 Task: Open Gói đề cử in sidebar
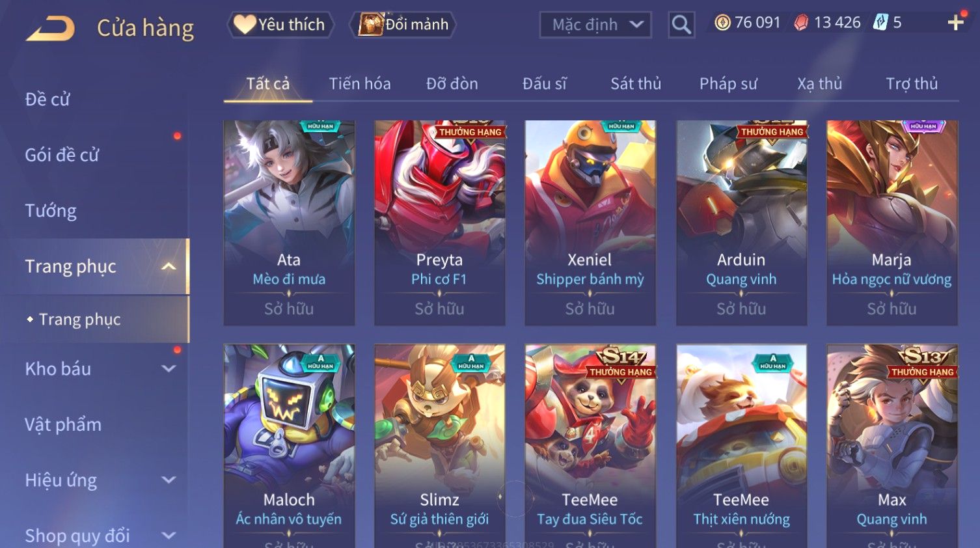62,155
